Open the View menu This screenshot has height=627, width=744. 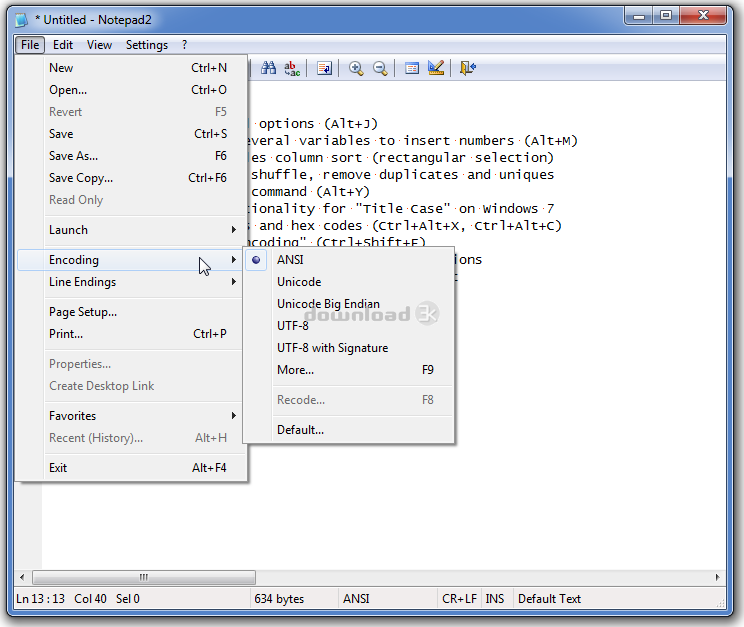tap(99, 45)
